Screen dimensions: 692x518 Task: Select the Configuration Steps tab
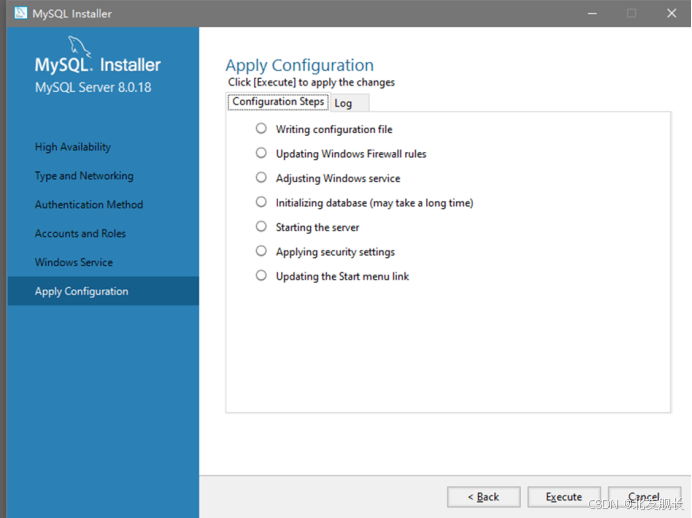coord(278,102)
